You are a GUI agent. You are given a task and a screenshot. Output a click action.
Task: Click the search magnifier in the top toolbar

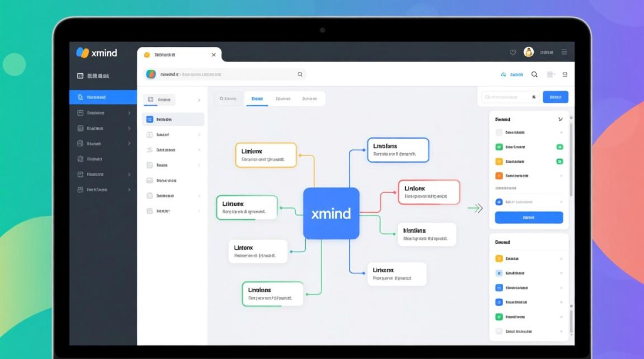534,74
